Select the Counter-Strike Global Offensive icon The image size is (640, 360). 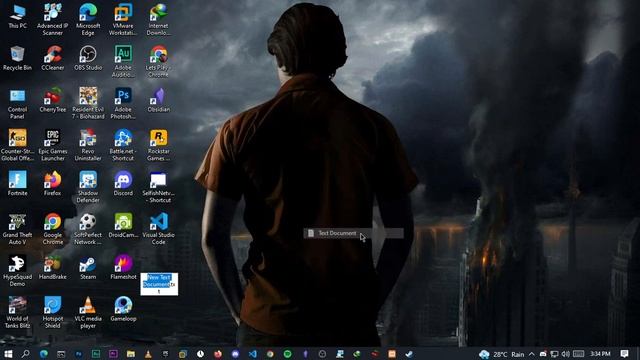[x=17, y=145]
